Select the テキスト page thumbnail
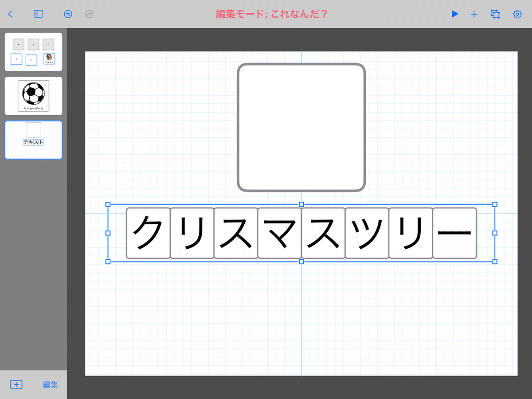The height and width of the screenshot is (399, 532). (x=34, y=140)
